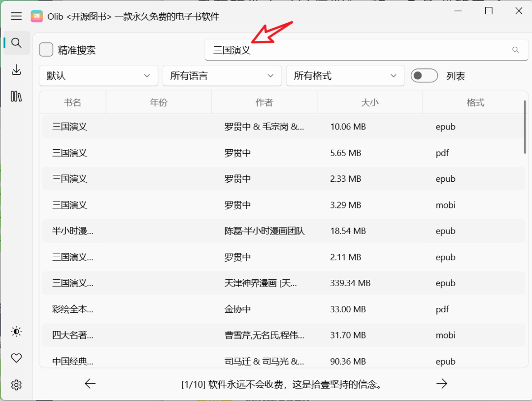
Task: Enable the 精准搜索 checkbox
Action: [46, 50]
